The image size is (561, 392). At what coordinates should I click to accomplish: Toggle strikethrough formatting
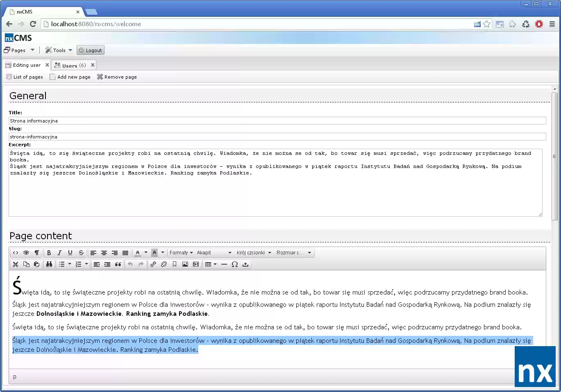click(81, 253)
